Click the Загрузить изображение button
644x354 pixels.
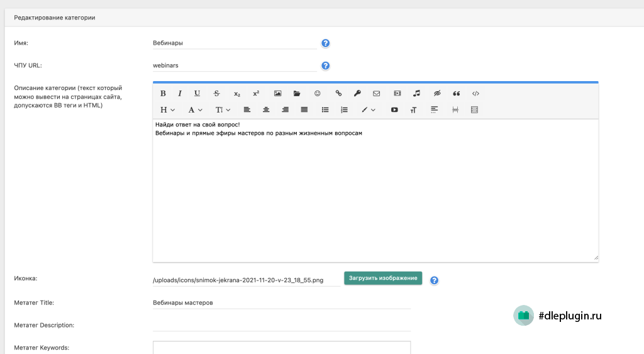point(383,278)
